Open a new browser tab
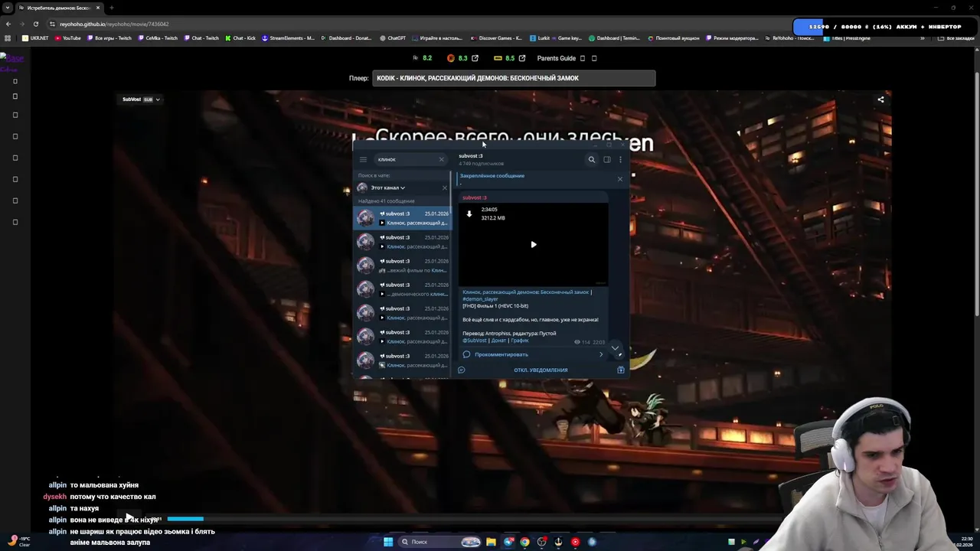 pos(111,8)
